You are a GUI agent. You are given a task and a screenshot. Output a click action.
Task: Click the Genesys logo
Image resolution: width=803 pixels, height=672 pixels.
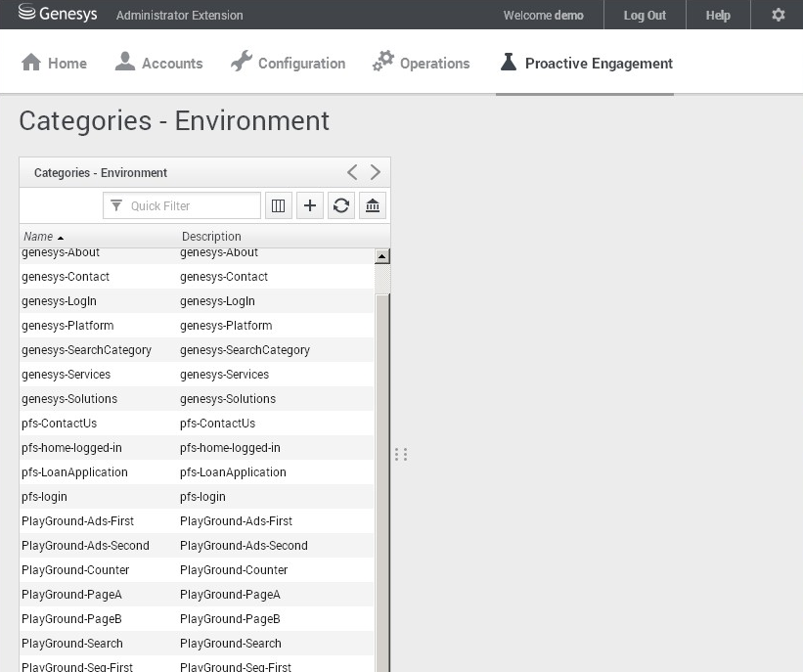pyautogui.click(x=58, y=14)
